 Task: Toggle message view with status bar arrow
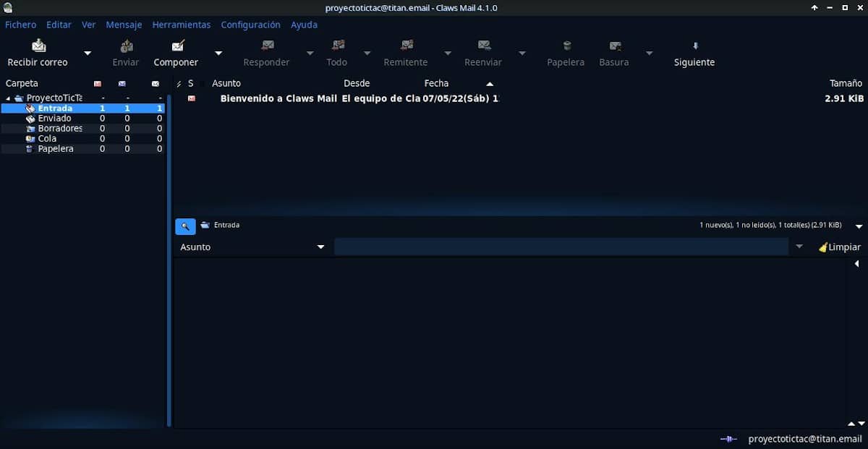[x=859, y=226]
